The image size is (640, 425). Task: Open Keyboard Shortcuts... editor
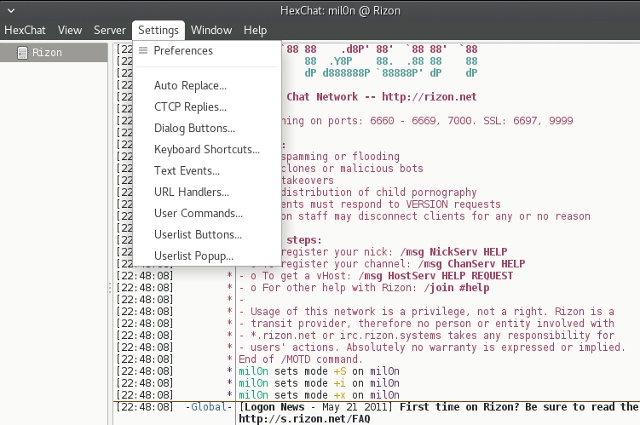point(207,149)
